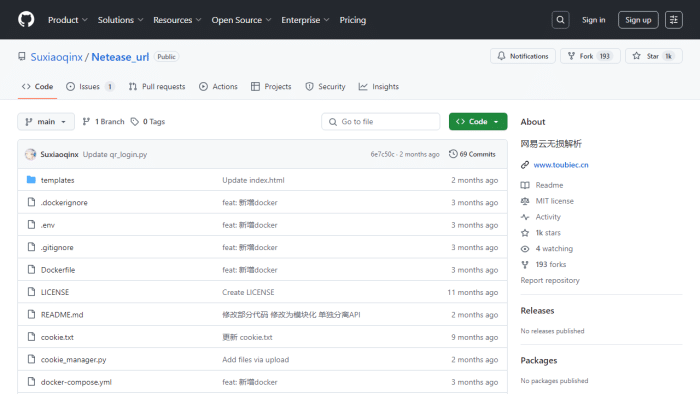Expand the Open Source menu

pyautogui.click(x=241, y=20)
